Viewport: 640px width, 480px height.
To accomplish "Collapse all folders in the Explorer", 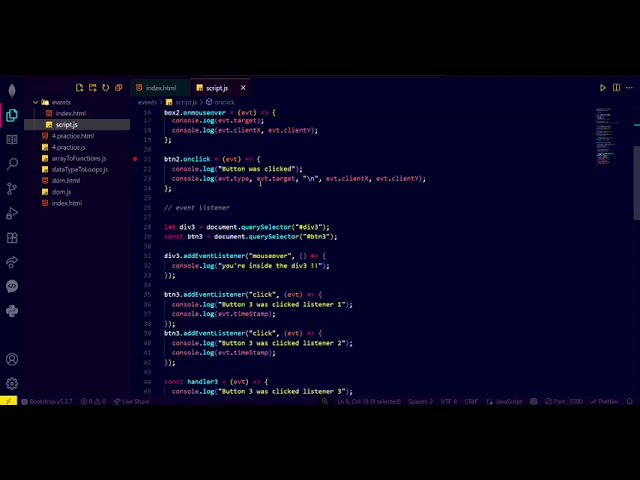I will click(119, 88).
